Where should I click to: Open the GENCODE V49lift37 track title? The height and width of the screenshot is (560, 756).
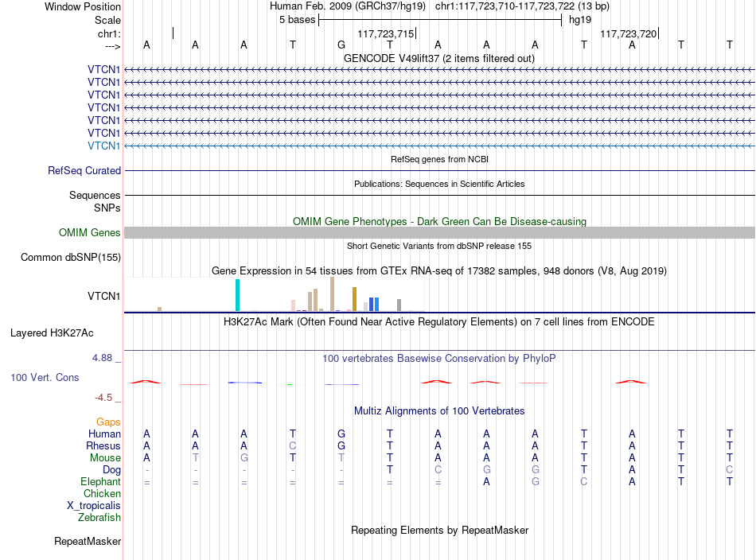pos(439,58)
